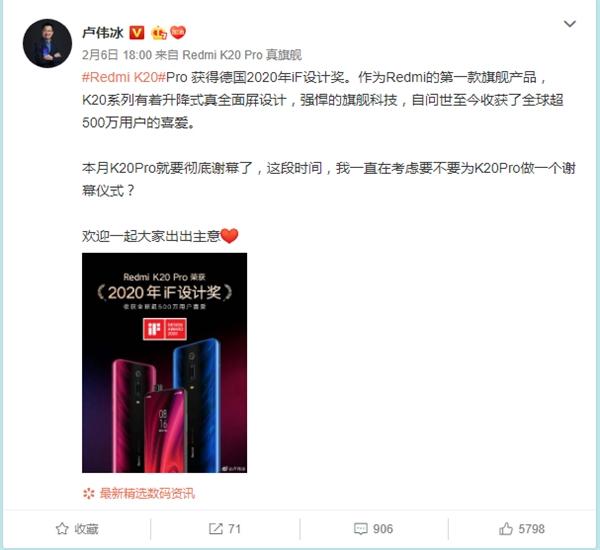The image size is (600, 550).
Task: Click the repost share arrow icon
Action: pyautogui.click(x=216, y=529)
